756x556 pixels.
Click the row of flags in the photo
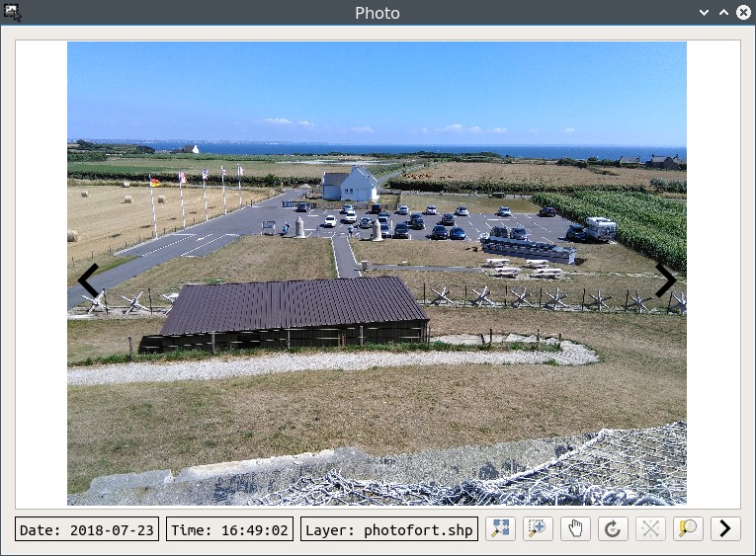[196, 186]
